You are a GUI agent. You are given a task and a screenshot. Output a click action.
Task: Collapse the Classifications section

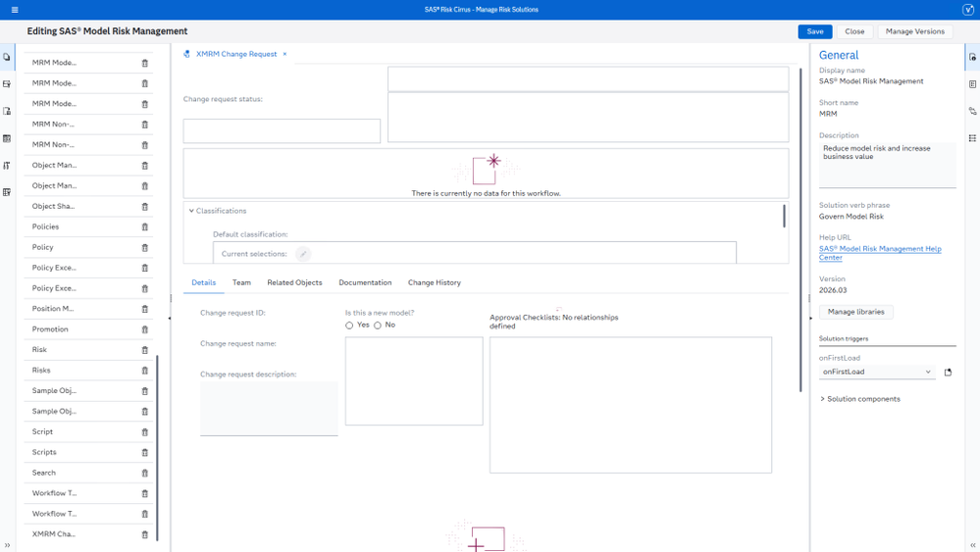click(191, 211)
